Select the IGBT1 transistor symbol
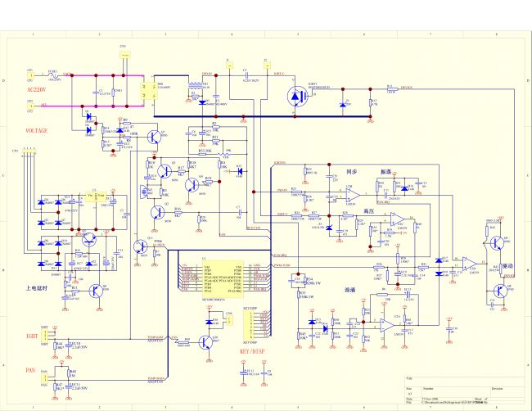532x411 pixels. 297,97
